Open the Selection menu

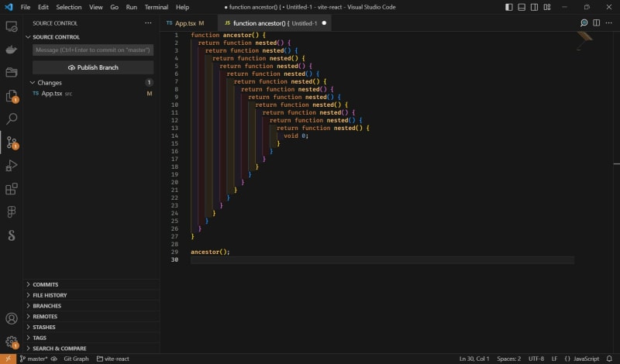69,7
